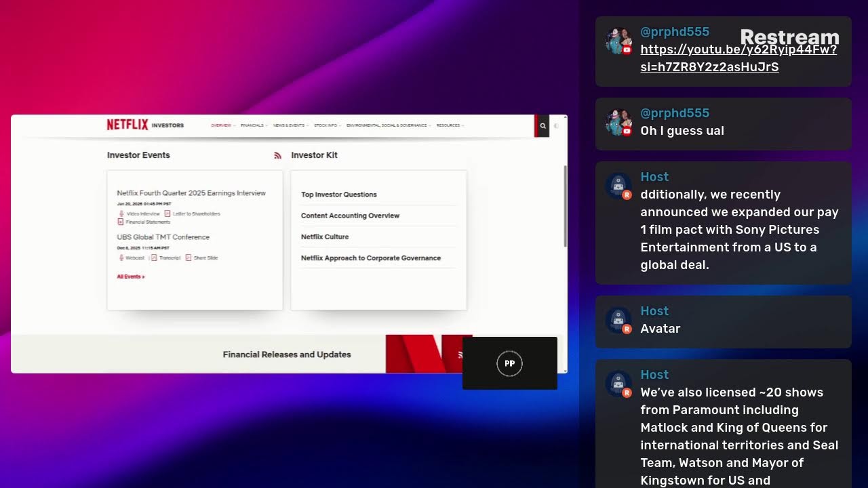The width and height of the screenshot is (868, 488).
Task: Open the Transcript link
Action: [x=170, y=258]
